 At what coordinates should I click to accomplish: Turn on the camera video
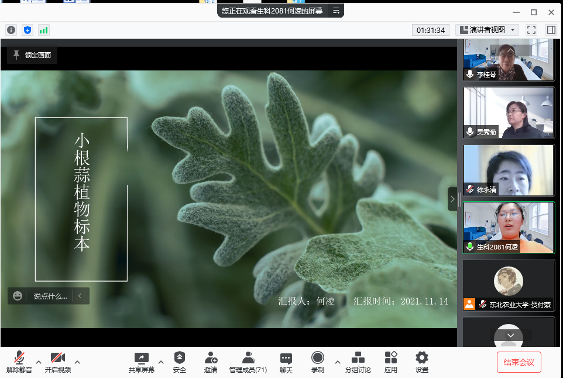[x=57, y=362]
